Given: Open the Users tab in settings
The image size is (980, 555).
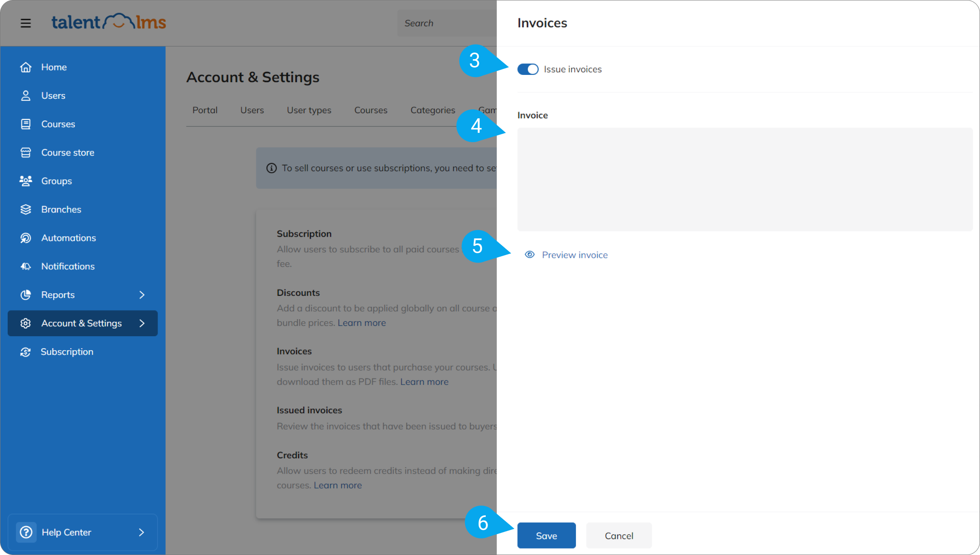Looking at the screenshot, I should pos(252,110).
